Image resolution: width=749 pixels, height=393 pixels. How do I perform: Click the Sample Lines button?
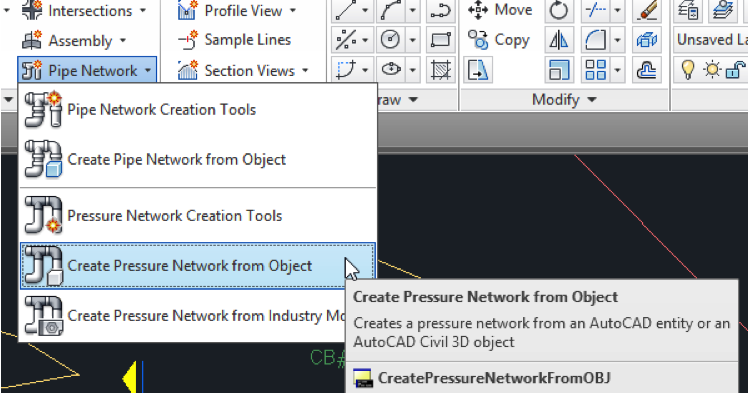pos(234,40)
